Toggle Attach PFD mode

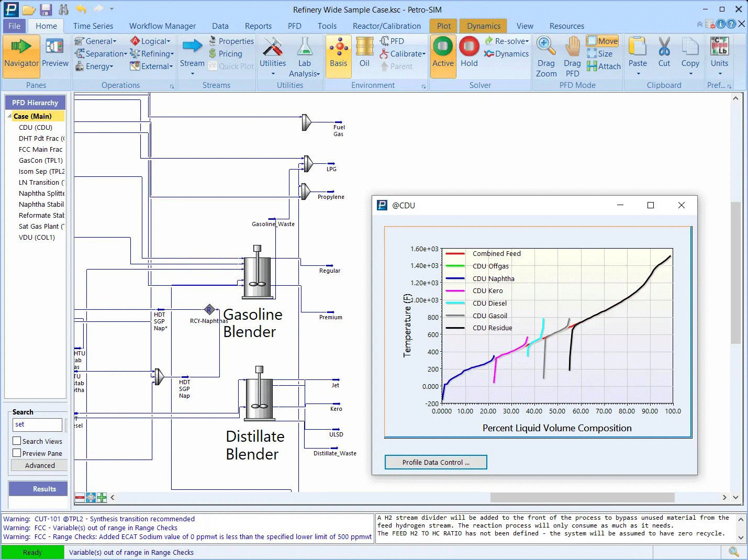[x=604, y=66]
